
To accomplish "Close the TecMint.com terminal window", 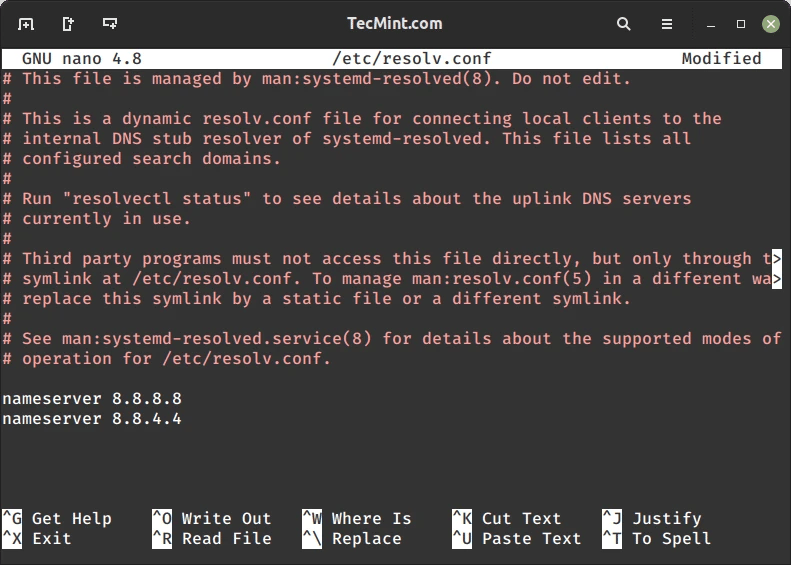I will [x=770, y=23].
